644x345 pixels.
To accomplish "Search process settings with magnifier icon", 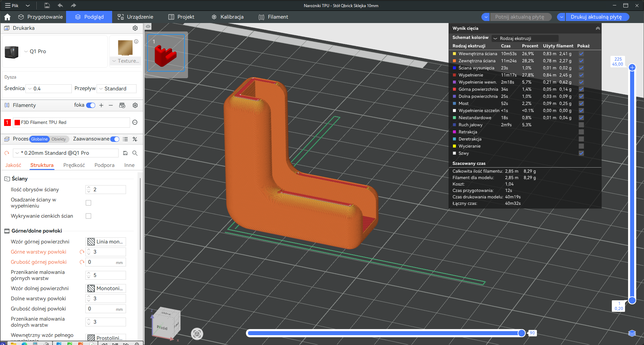I will (x=135, y=153).
